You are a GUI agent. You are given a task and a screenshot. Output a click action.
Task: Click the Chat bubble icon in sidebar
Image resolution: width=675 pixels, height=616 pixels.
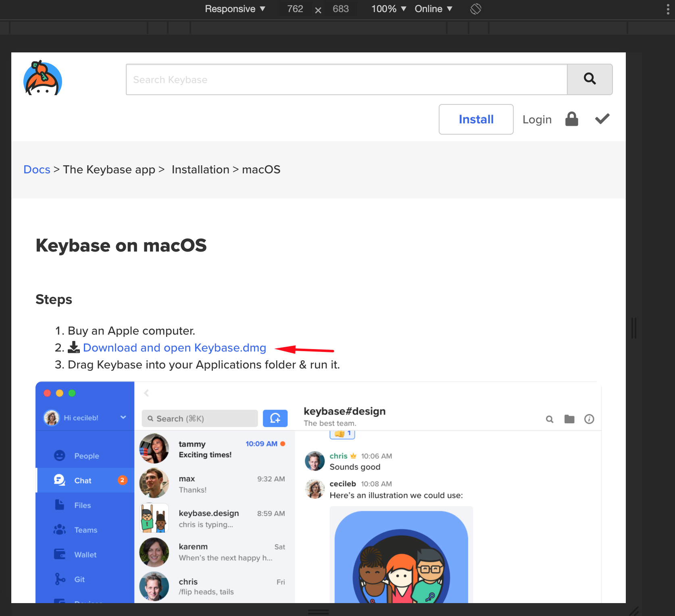[x=60, y=480]
